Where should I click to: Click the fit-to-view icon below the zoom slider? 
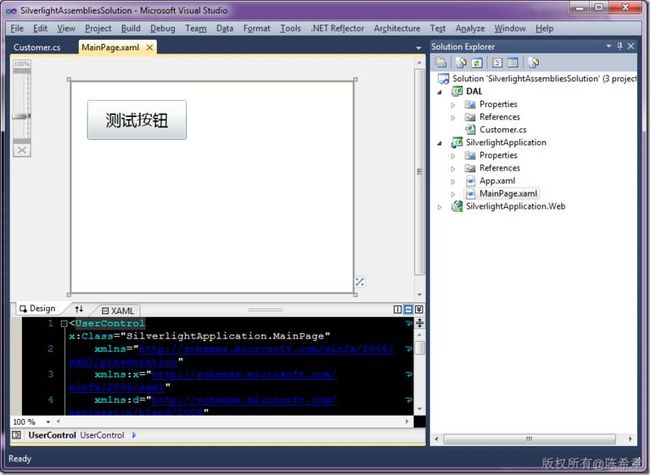point(22,150)
